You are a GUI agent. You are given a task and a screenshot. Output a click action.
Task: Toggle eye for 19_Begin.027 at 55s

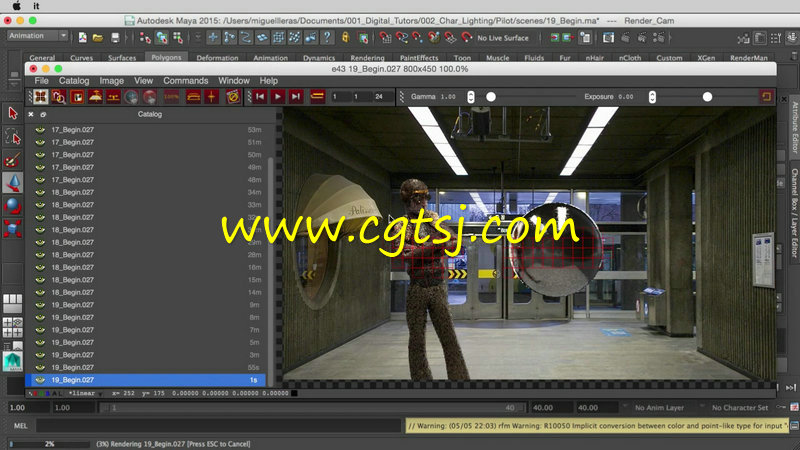coord(40,367)
